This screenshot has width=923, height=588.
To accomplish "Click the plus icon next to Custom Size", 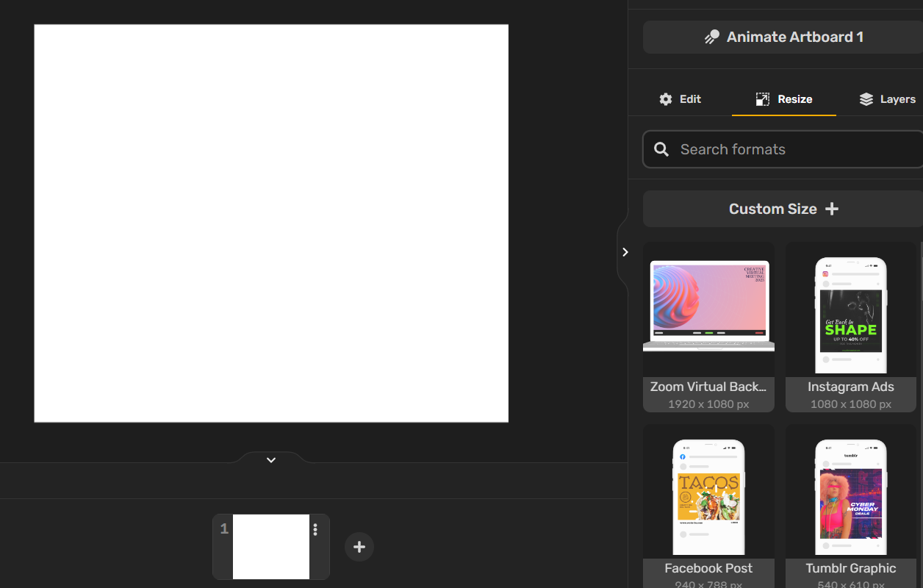I will pyautogui.click(x=832, y=208).
